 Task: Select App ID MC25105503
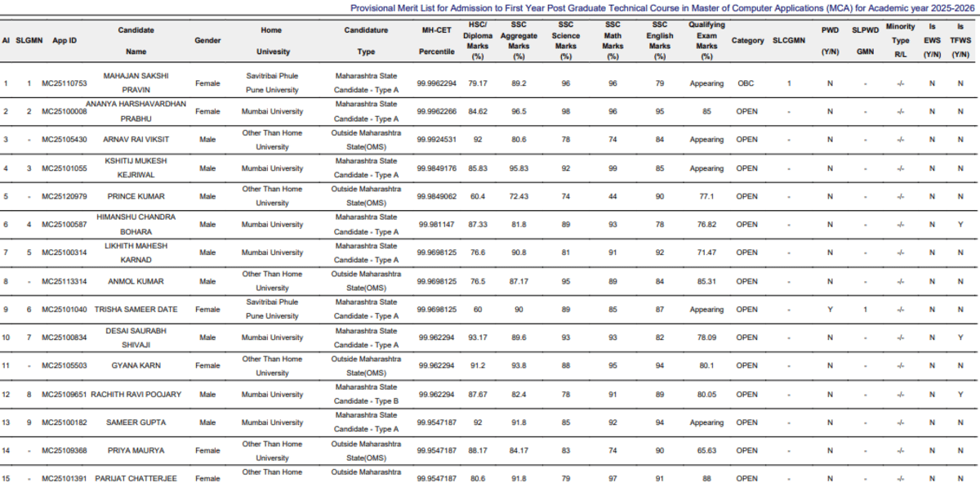pos(65,366)
